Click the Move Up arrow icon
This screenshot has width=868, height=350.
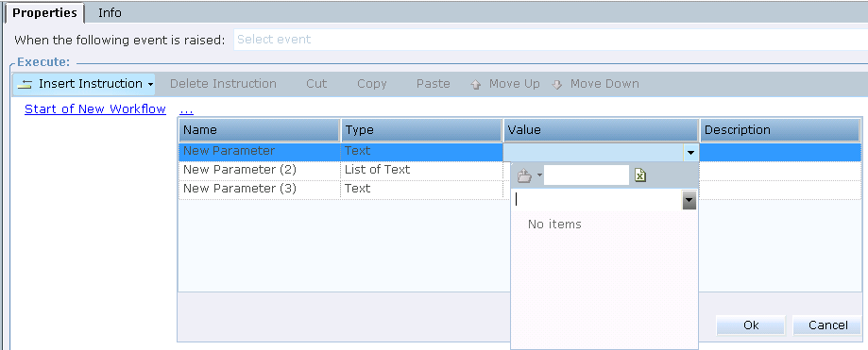[x=475, y=85]
